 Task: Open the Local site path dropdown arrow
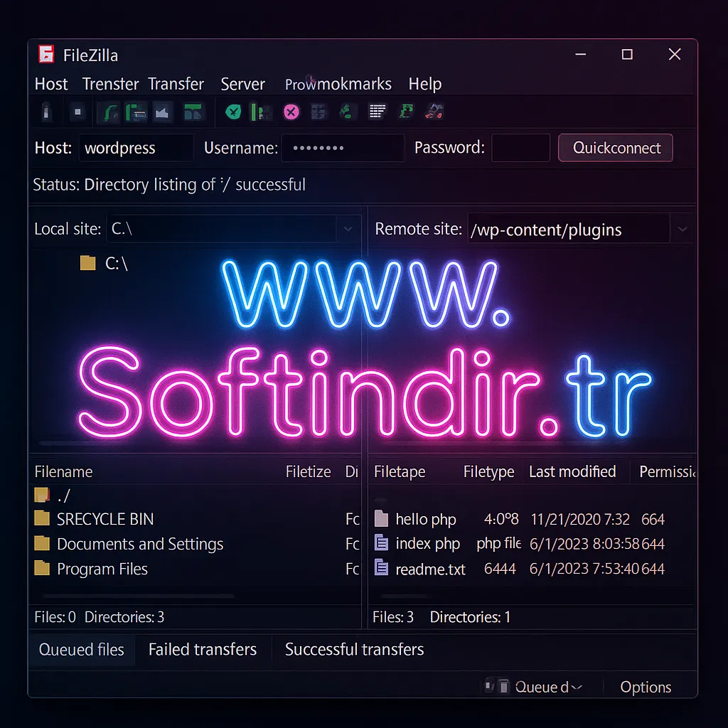click(348, 229)
